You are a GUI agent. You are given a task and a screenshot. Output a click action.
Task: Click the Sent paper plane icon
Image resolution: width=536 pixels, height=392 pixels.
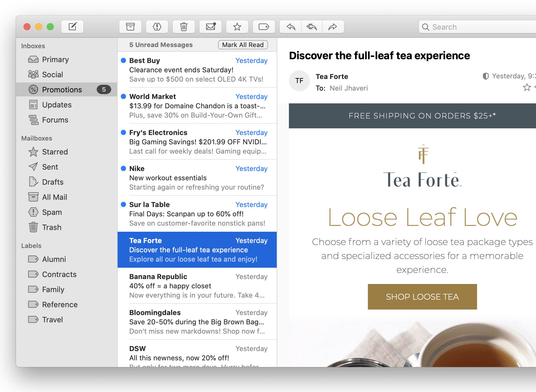click(x=33, y=167)
